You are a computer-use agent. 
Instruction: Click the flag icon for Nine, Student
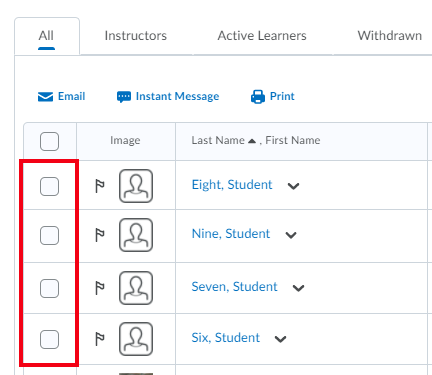100,235
